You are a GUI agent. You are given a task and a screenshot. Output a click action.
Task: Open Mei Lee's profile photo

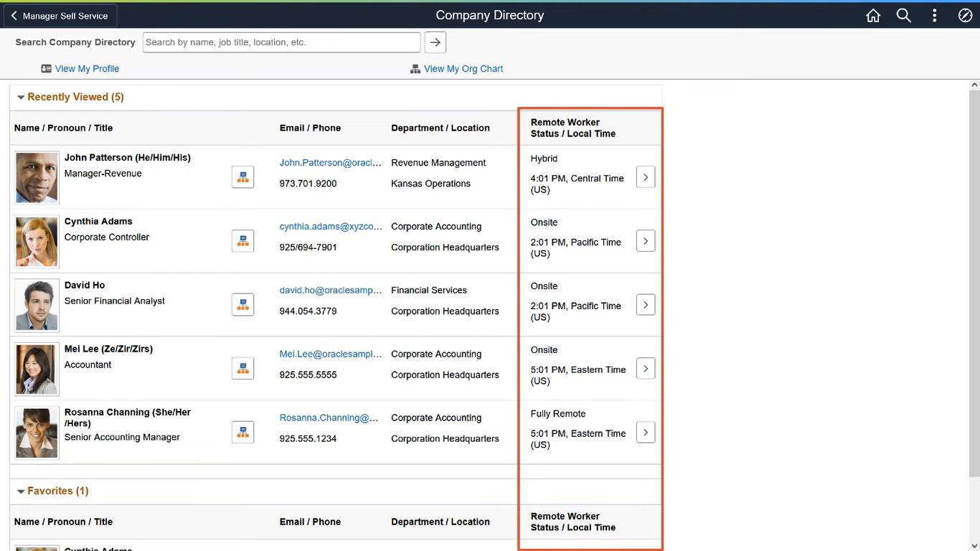pyautogui.click(x=36, y=368)
